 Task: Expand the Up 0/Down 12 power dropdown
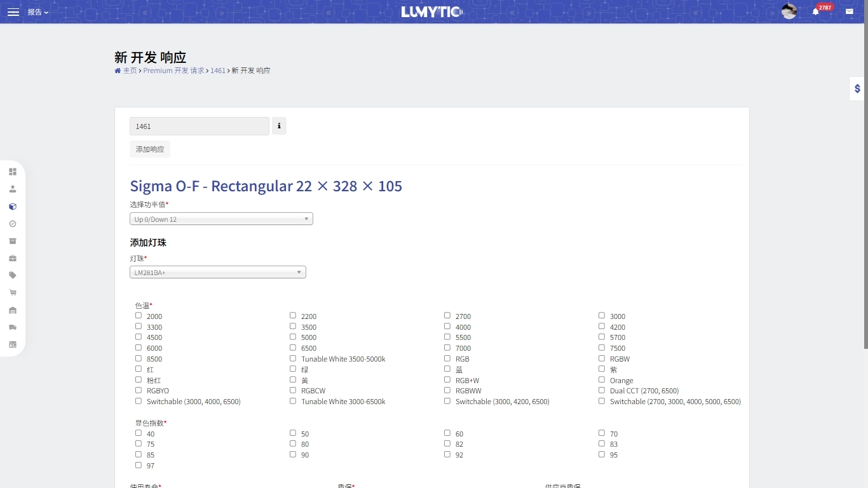click(x=221, y=219)
